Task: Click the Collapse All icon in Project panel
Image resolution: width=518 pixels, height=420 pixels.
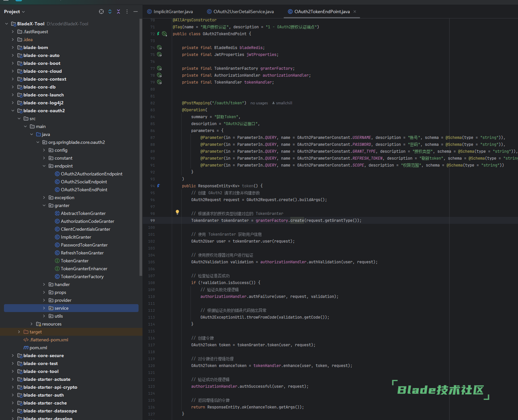Action: (x=118, y=12)
